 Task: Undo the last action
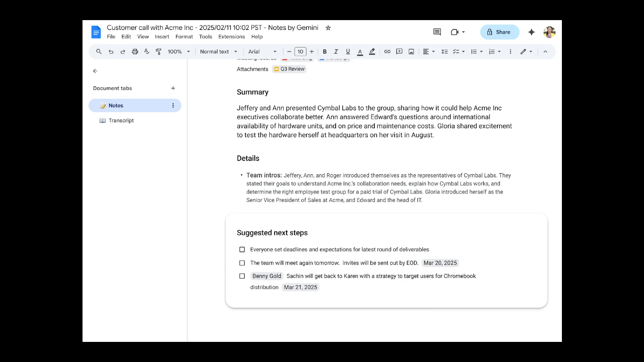click(111, 51)
